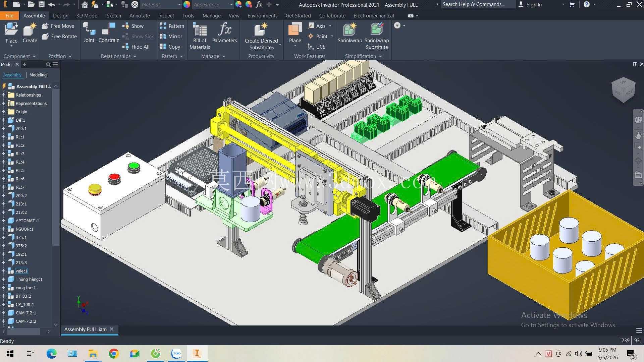Use the Mirror component tool
The width and height of the screenshot is (644, 362).
point(171,36)
